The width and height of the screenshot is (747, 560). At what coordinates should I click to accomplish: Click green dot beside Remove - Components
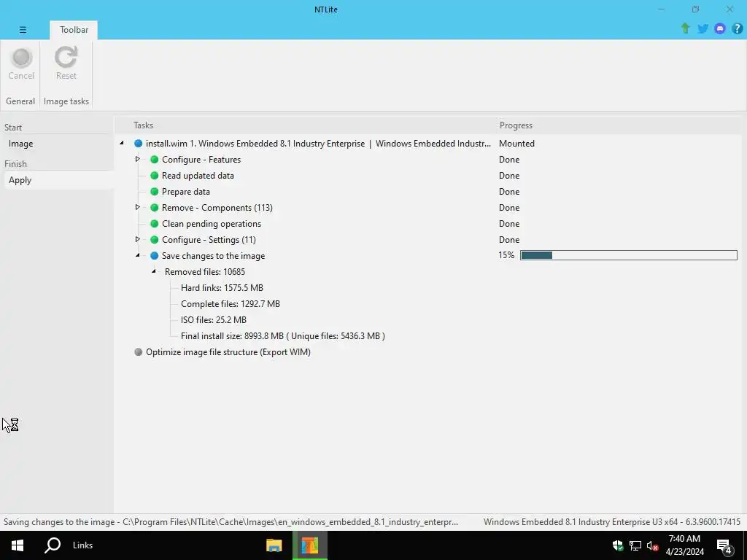[155, 208]
